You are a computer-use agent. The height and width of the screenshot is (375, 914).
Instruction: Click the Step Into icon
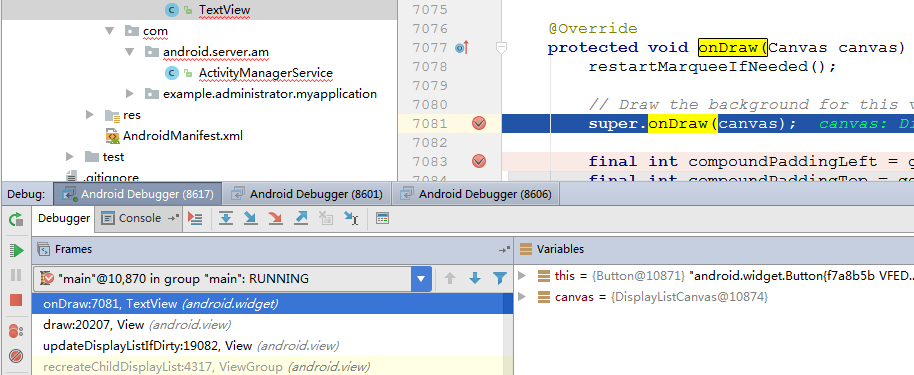click(x=251, y=219)
